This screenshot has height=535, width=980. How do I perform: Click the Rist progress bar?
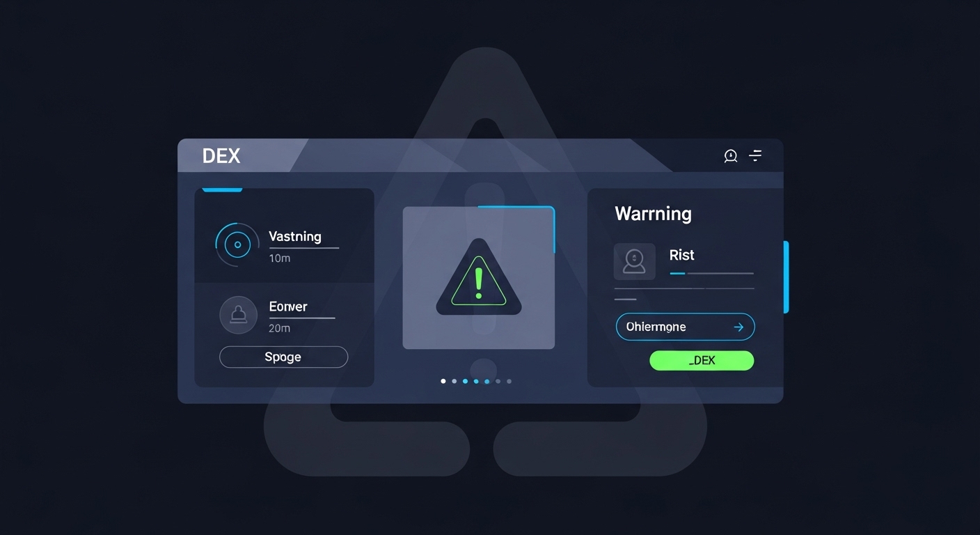[x=711, y=274]
